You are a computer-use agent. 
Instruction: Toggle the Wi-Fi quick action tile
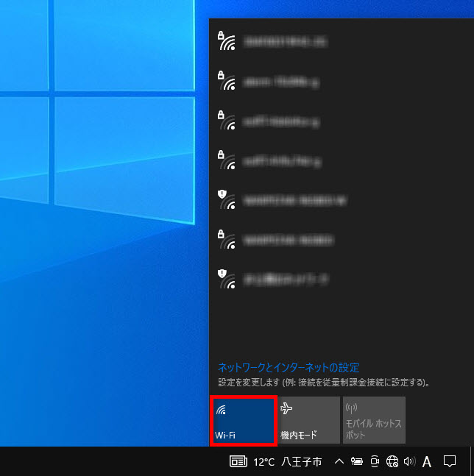(x=243, y=420)
